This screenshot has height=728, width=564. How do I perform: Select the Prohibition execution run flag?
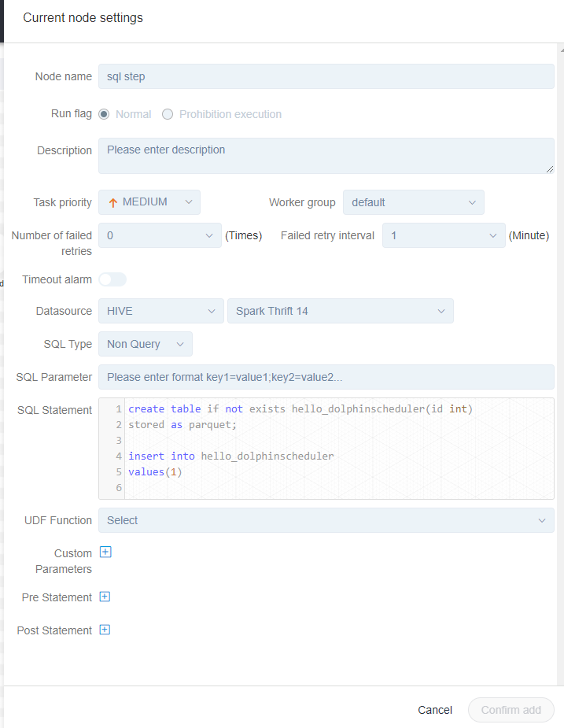(167, 114)
